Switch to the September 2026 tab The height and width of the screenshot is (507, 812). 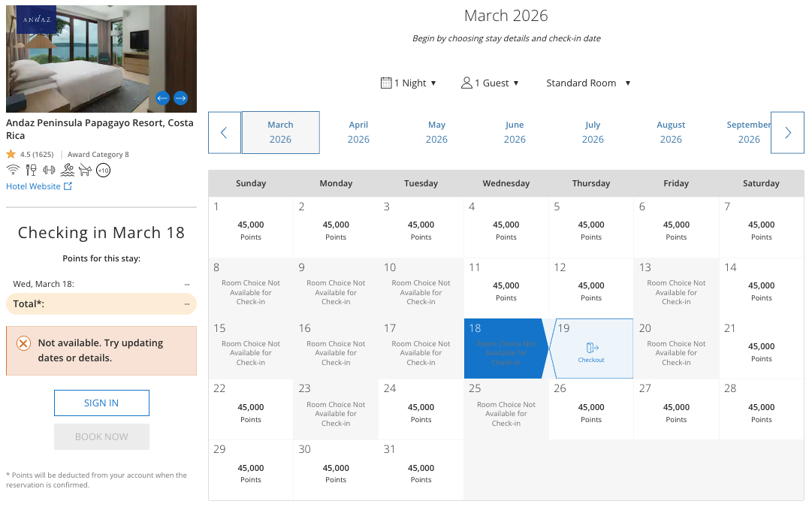(x=748, y=133)
